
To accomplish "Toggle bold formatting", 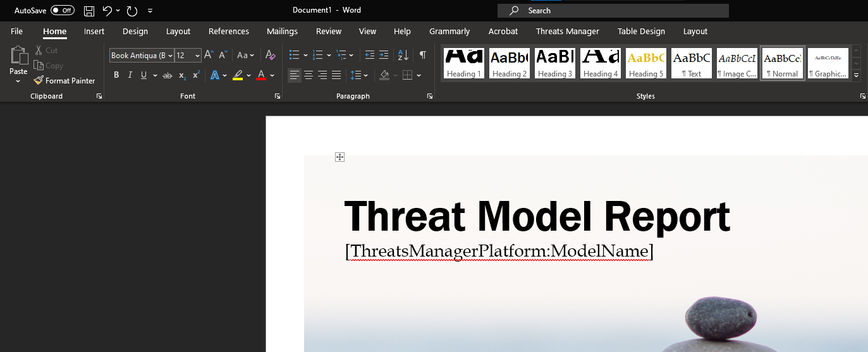I will tap(116, 75).
